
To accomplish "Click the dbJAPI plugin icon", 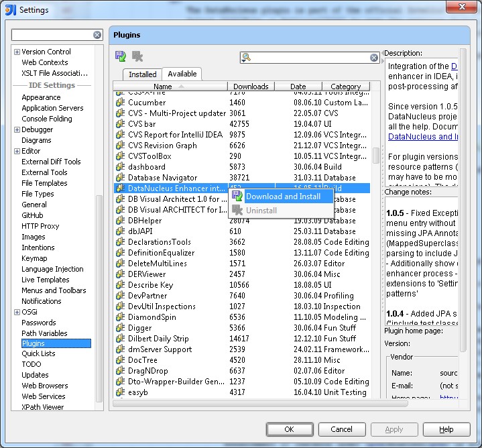I will coord(120,231).
